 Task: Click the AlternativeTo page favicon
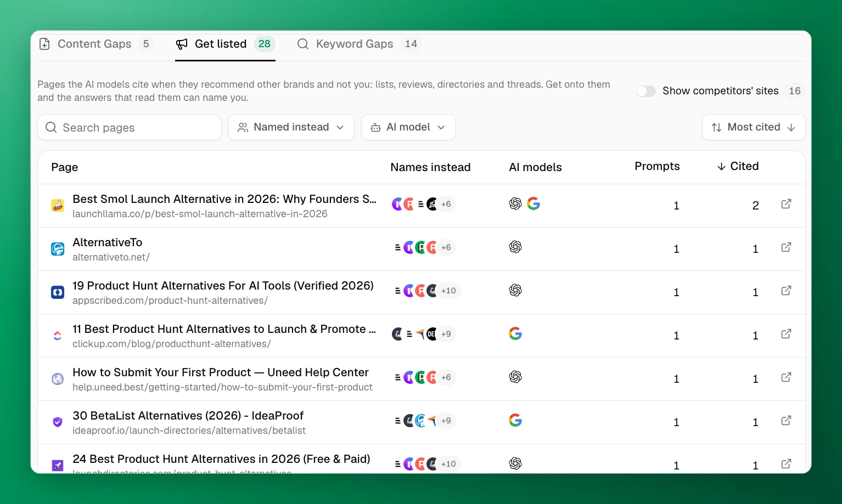click(x=58, y=249)
